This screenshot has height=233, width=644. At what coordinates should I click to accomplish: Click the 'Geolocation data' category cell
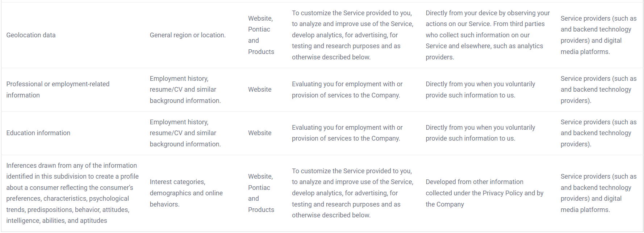(31, 35)
